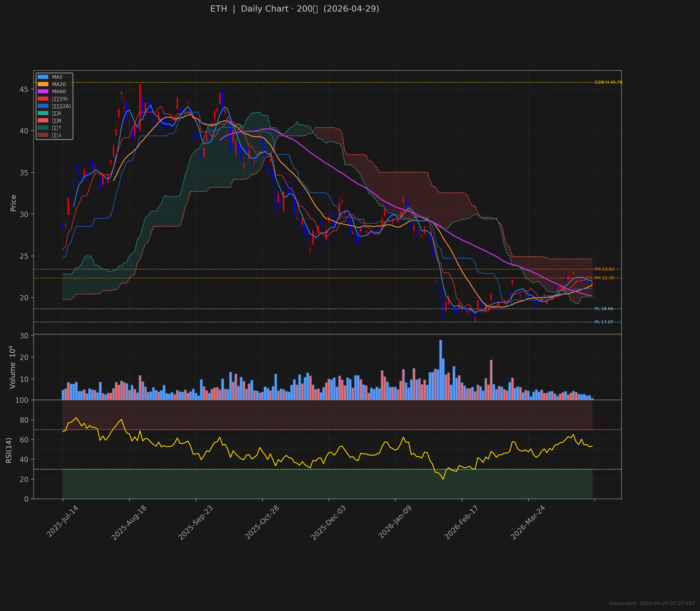Image resolution: width=700 pixels, height=611 pixels.
Task: Click the red (9) legend swatch
Action: (x=43, y=99)
